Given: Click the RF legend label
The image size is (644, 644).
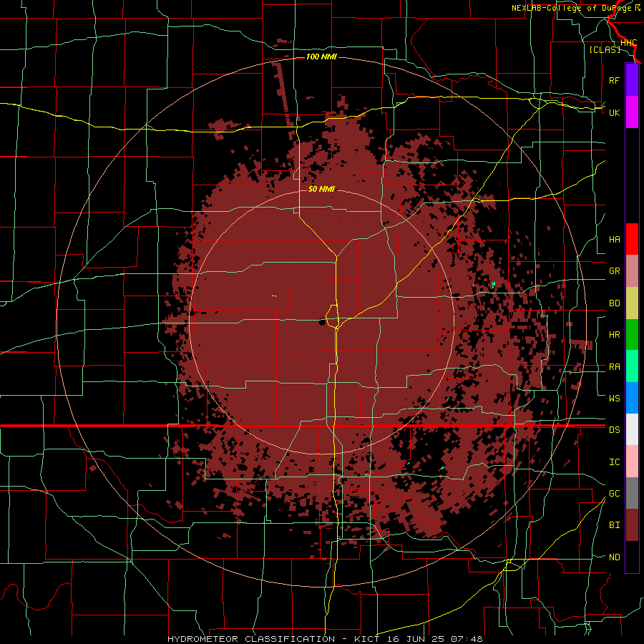Looking at the screenshot, I should [614, 80].
